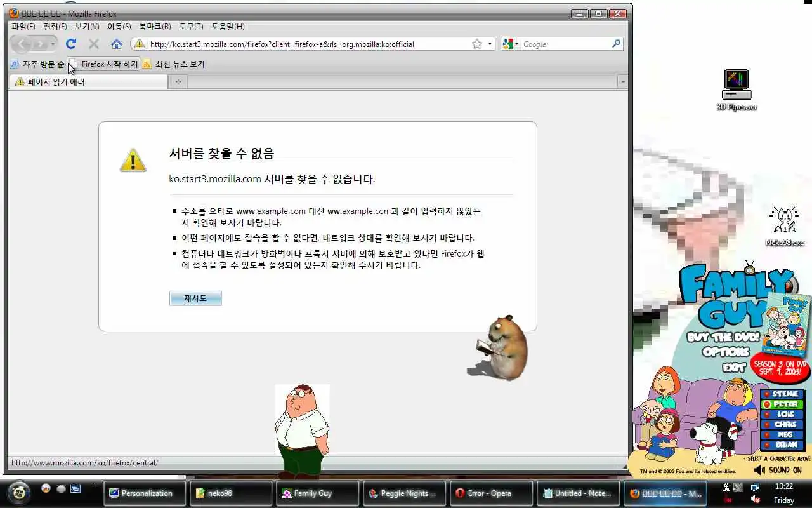Click the Windows Start orb
Viewport: 812px width, 508px height.
pos(20,492)
